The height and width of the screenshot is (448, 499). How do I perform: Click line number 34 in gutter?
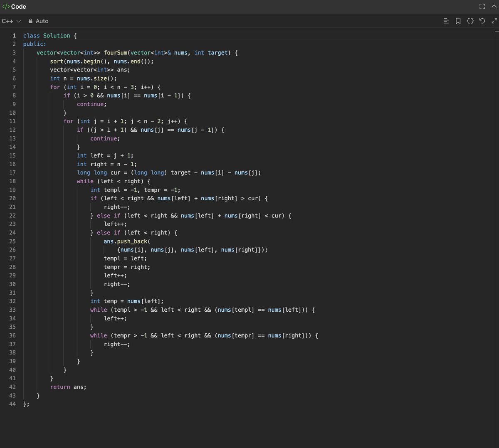point(12,318)
